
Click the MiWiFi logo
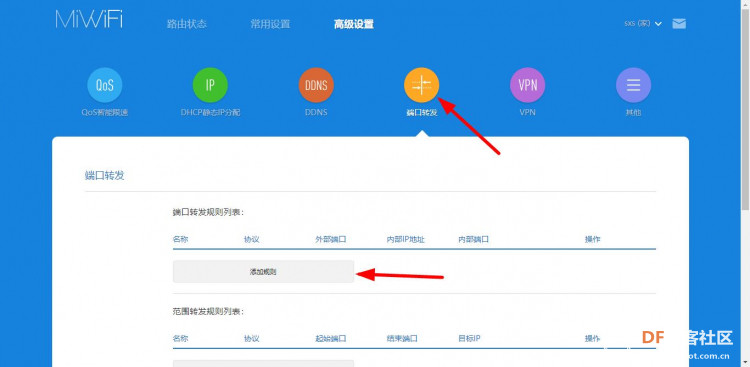pyautogui.click(x=89, y=19)
